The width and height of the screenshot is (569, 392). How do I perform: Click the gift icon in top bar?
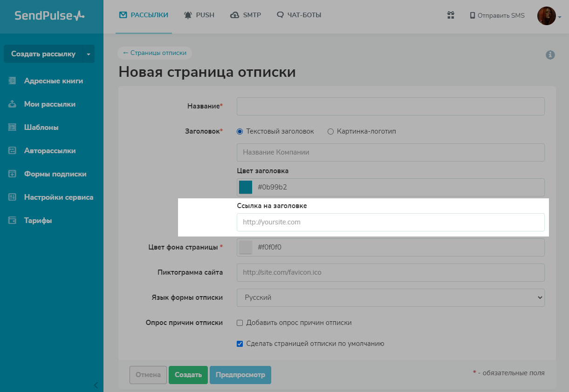click(x=451, y=15)
